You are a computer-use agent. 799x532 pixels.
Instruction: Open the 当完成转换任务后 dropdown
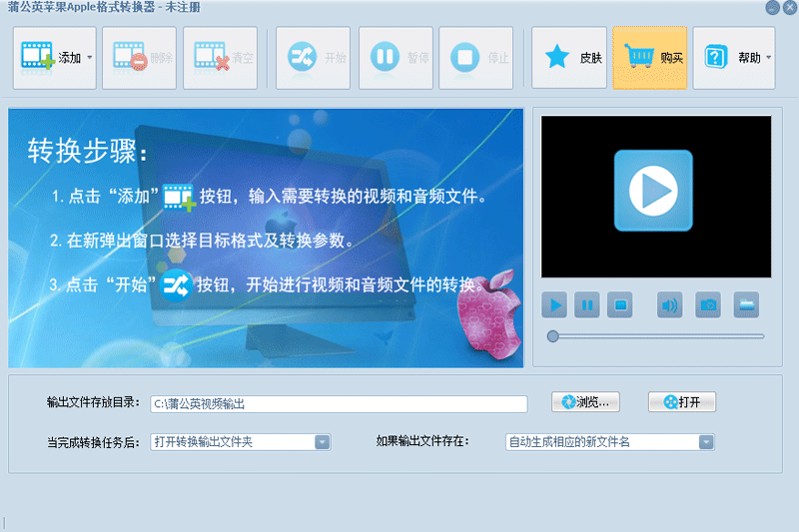point(241,442)
